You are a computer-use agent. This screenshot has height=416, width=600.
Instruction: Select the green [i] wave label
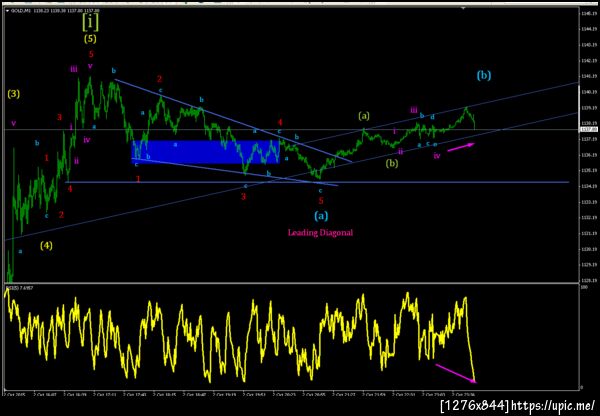(90, 22)
